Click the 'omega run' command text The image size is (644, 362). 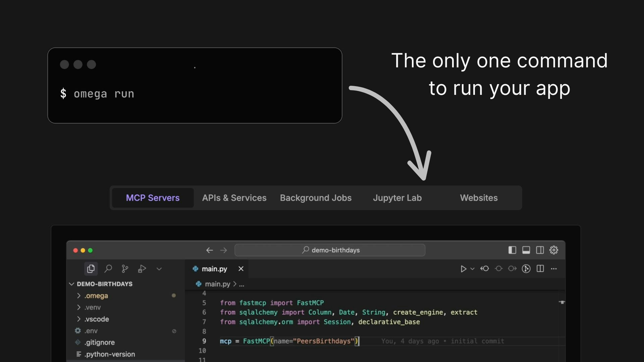point(104,94)
